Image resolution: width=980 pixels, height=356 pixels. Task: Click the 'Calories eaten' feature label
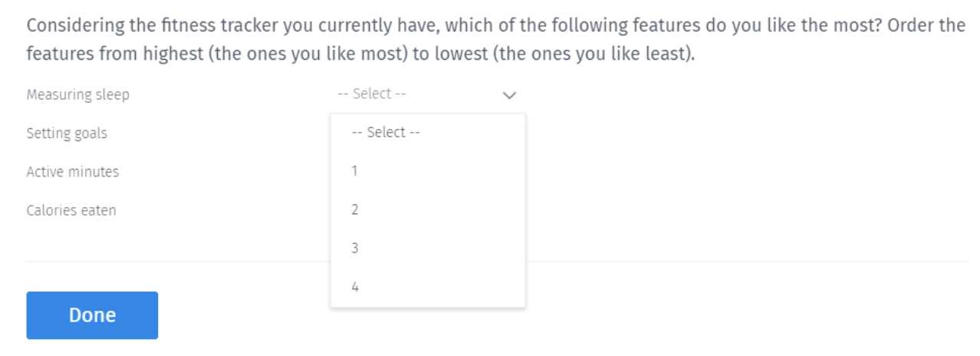point(71,210)
